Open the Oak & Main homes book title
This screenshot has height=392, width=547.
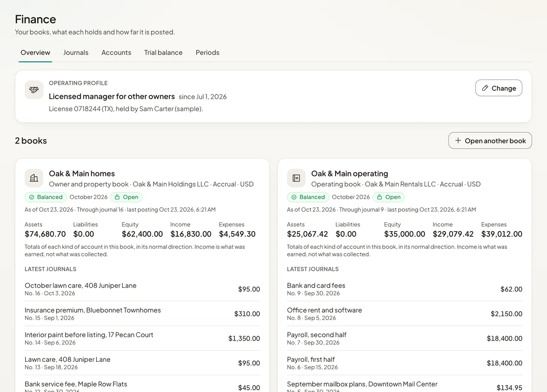point(82,173)
